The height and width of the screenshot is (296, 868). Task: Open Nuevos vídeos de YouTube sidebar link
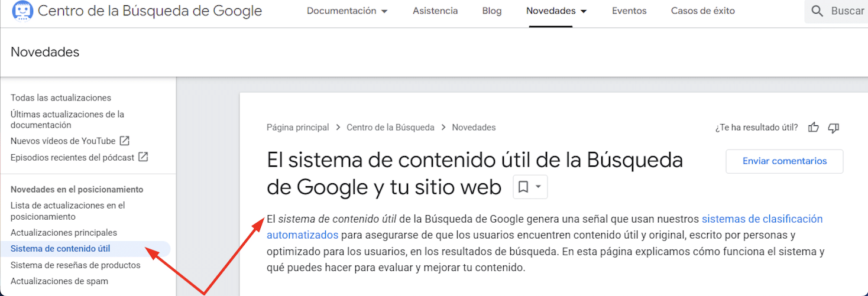tap(63, 141)
